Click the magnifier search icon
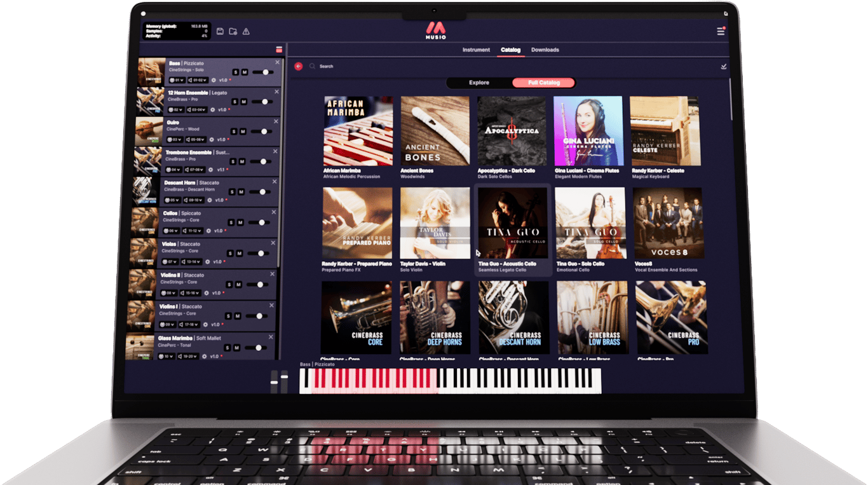The height and width of the screenshot is (485, 868). click(312, 66)
